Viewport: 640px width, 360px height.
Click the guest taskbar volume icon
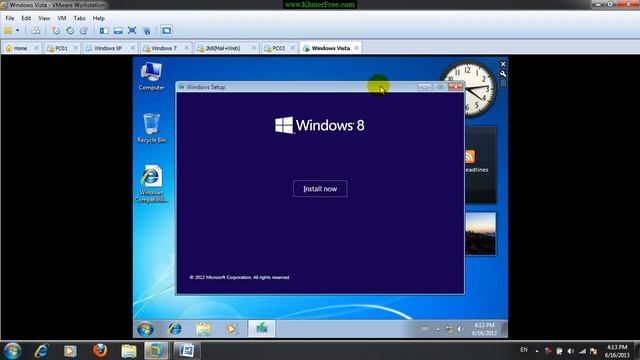[x=460, y=329]
